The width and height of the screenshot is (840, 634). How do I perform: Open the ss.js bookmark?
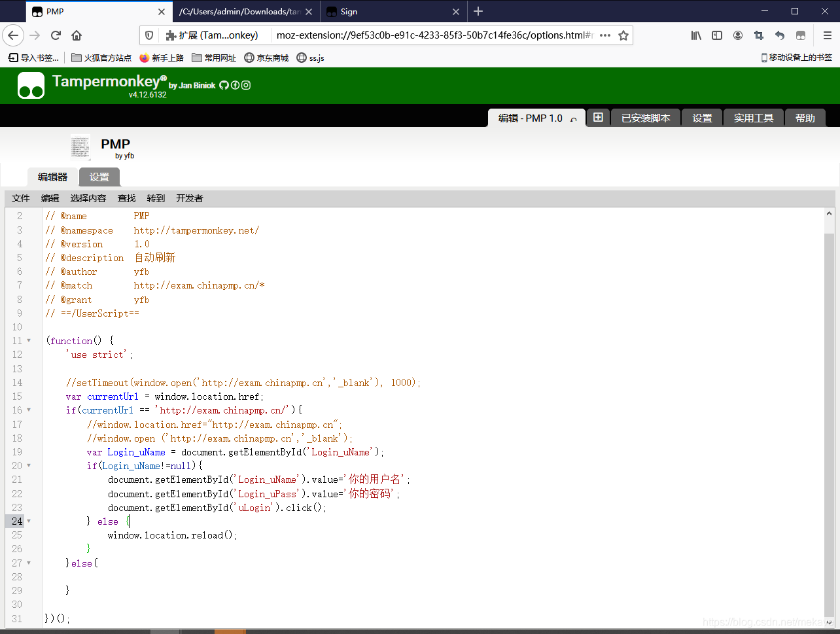(310, 58)
